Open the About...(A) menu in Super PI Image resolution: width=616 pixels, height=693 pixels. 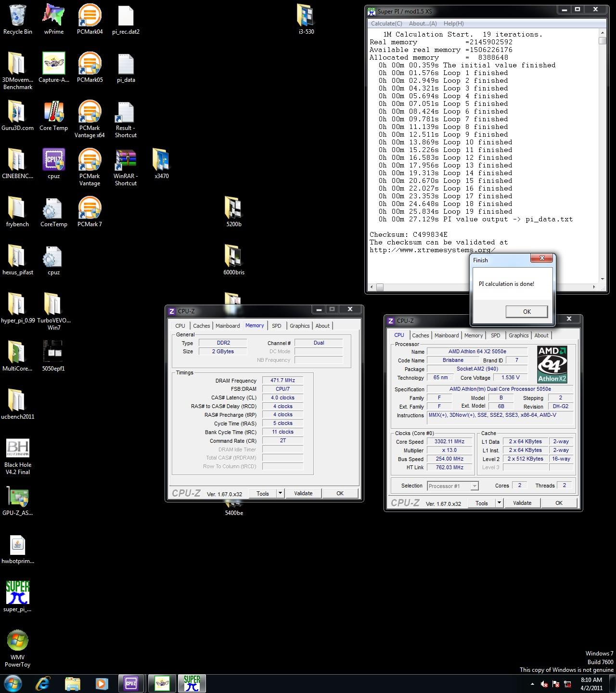pos(423,24)
